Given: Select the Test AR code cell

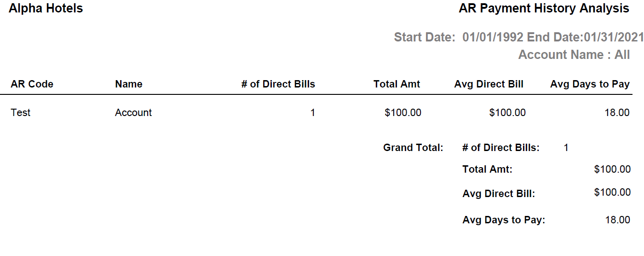Looking at the screenshot, I should click(x=21, y=113).
